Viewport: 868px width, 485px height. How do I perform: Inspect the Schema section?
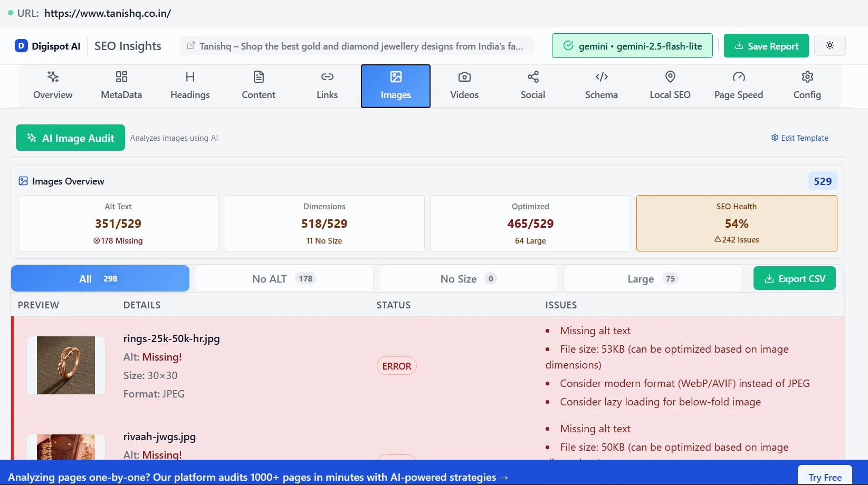pyautogui.click(x=601, y=85)
